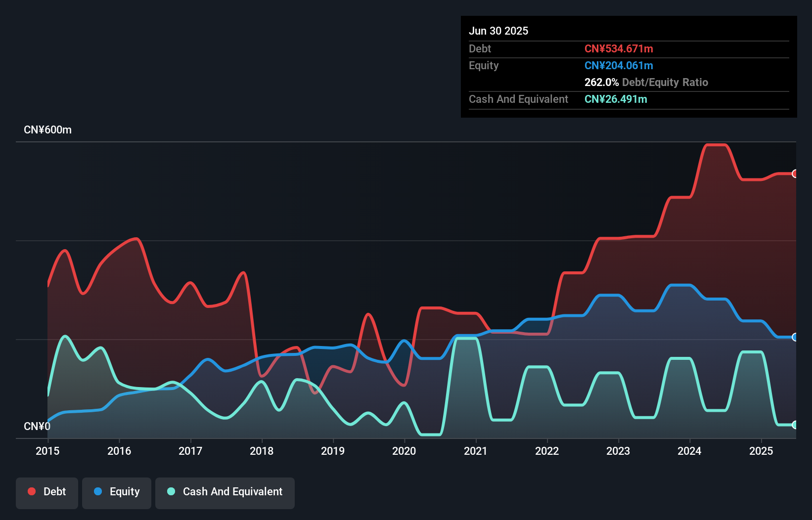The width and height of the screenshot is (812, 520).
Task: Select the 2020 label on the x-axis
Action: 404,451
